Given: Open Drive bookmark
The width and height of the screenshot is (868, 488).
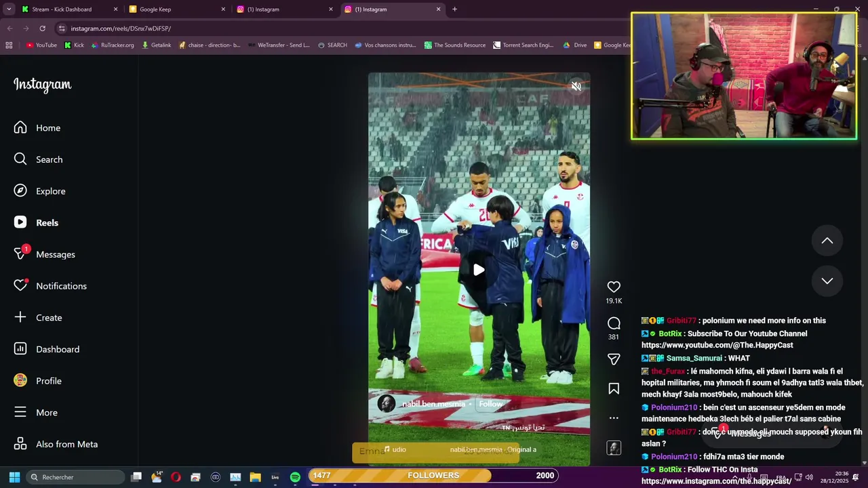Looking at the screenshot, I should tap(575, 45).
